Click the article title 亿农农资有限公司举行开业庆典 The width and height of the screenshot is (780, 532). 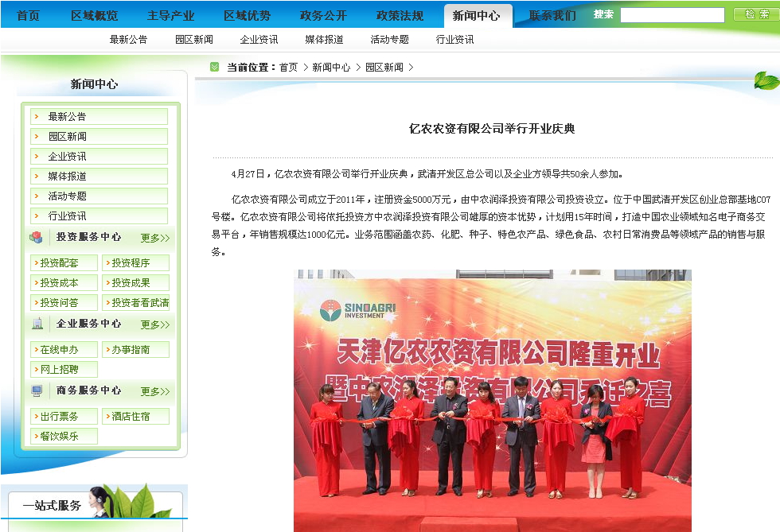492,129
